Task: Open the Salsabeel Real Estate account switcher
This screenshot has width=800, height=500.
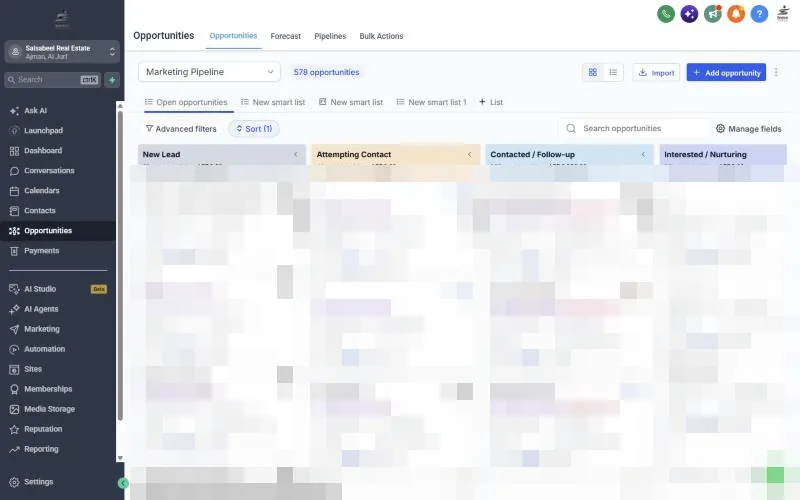Action: [x=62, y=52]
